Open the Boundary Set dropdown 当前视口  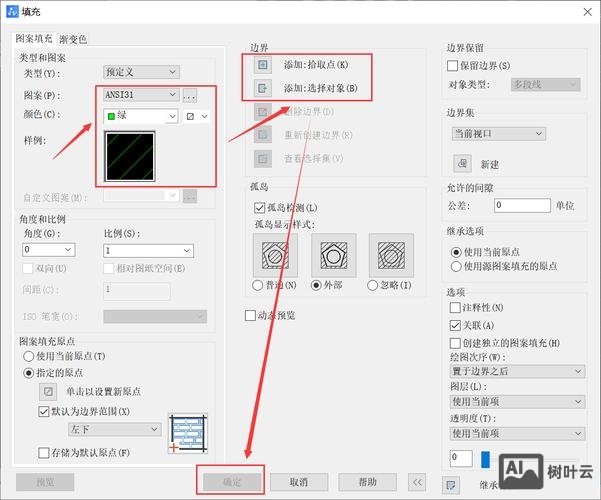click(499, 134)
